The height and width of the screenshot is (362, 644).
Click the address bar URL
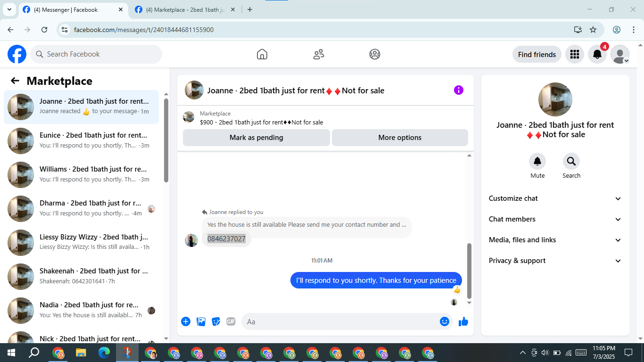tap(144, 30)
